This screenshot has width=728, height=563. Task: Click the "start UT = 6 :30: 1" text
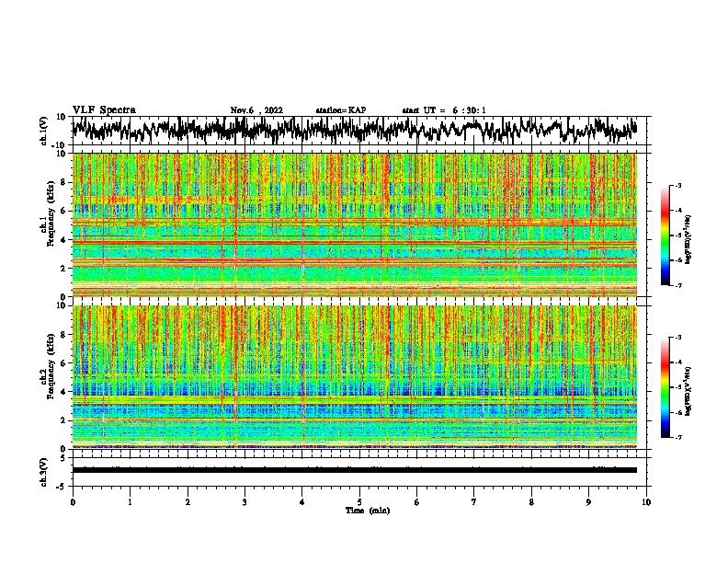click(x=444, y=110)
